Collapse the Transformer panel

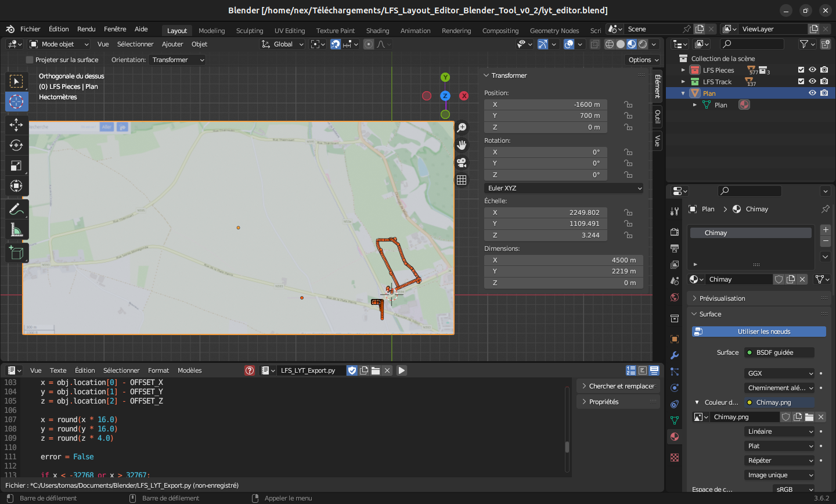pos(487,75)
